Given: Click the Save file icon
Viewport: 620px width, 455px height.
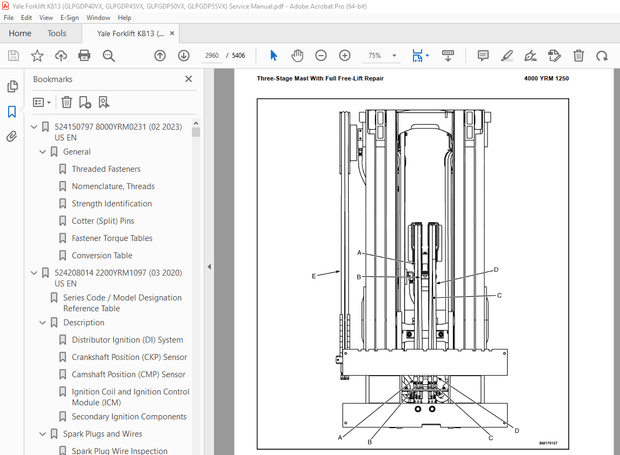Looking at the screenshot, I should [13, 56].
